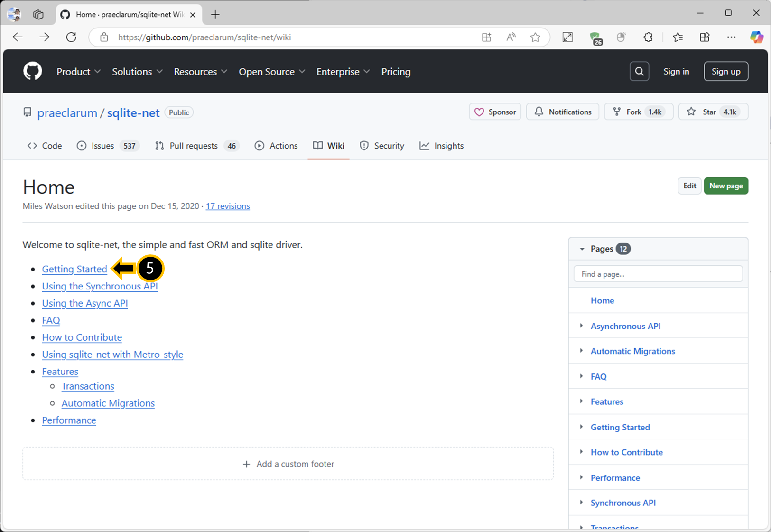Open the Insights tab
This screenshot has width=771, height=532.
[442, 146]
